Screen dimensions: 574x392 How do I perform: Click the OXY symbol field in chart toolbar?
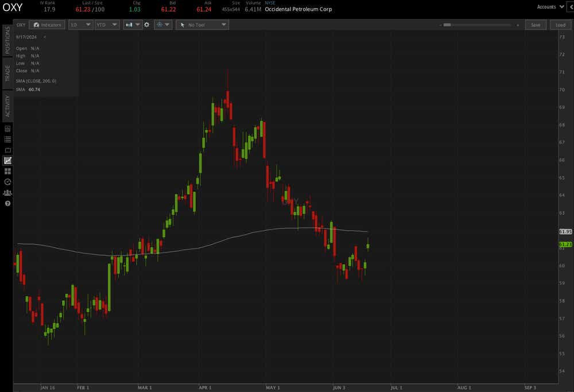(21, 25)
